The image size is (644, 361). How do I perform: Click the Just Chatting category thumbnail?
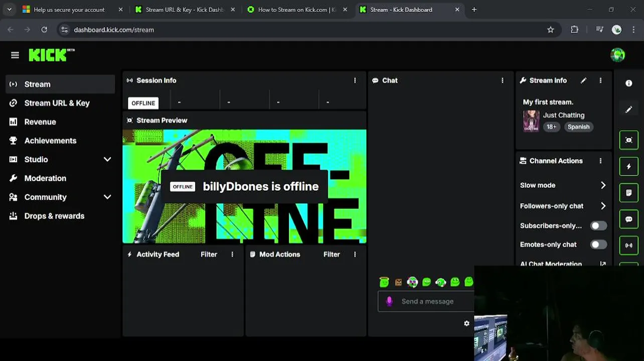click(531, 121)
